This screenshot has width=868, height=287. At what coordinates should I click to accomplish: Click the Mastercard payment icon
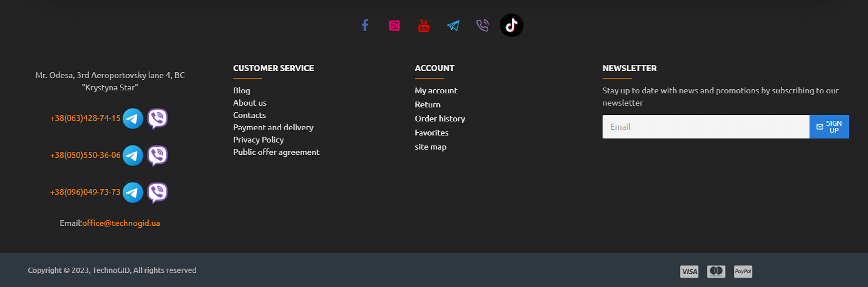click(x=716, y=271)
